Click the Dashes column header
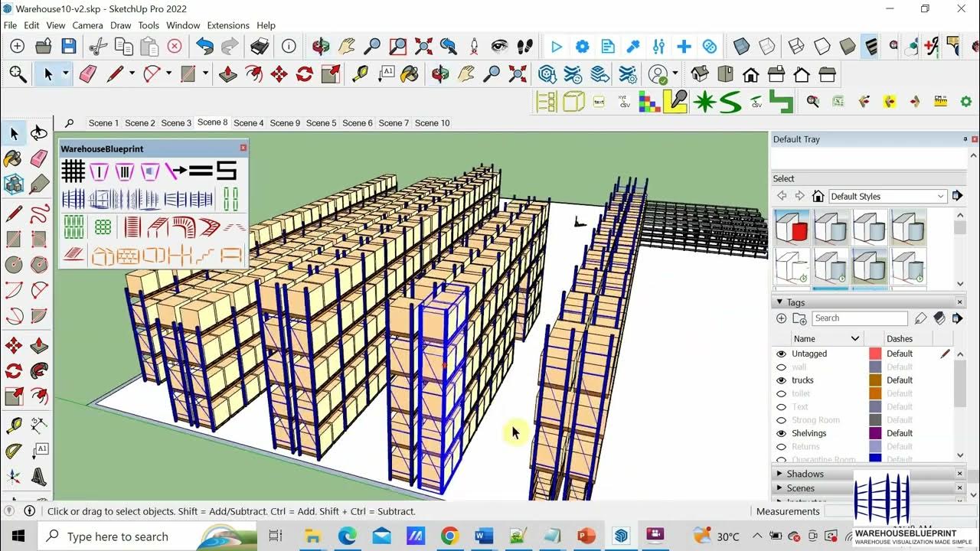The width and height of the screenshot is (980, 551). click(900, 338)
